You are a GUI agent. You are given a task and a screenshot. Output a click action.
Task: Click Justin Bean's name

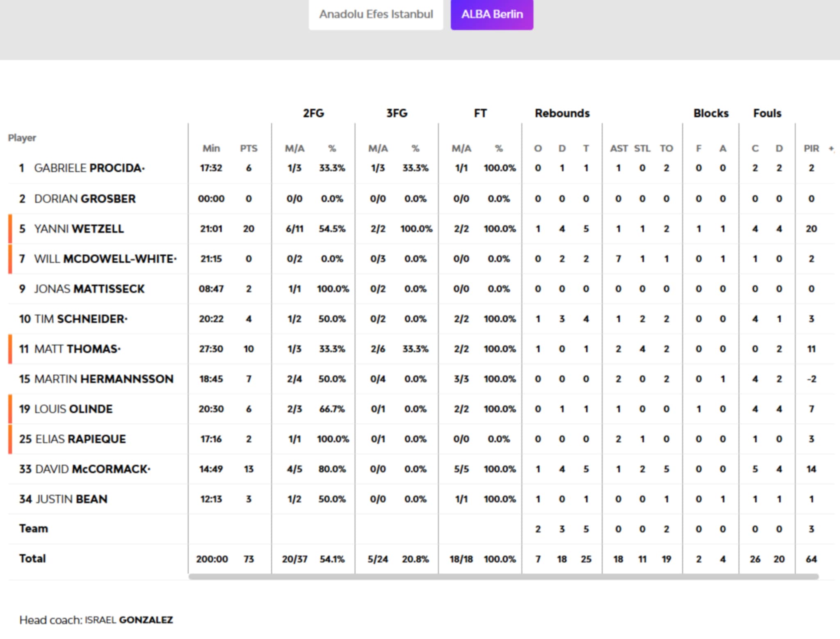coord(72,499)
